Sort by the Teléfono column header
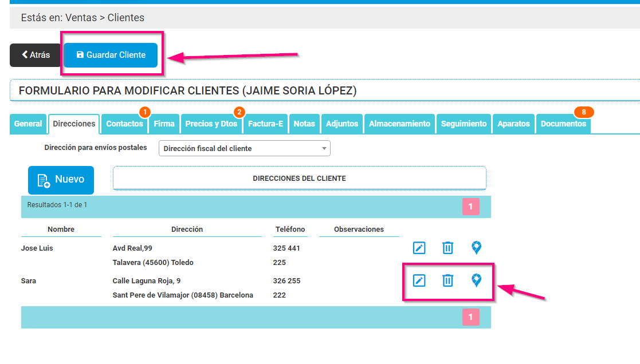Screen dimensions: 640x364 coord(290,229)
